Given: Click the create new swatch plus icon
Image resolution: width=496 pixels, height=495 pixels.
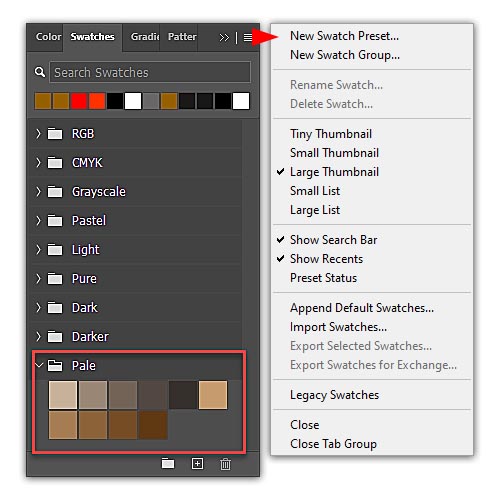Looking at the screenshot, I should [x=197, y=463].
